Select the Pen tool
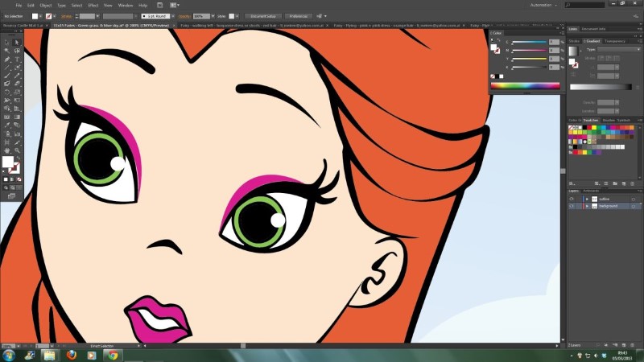 tap(7, 59)
